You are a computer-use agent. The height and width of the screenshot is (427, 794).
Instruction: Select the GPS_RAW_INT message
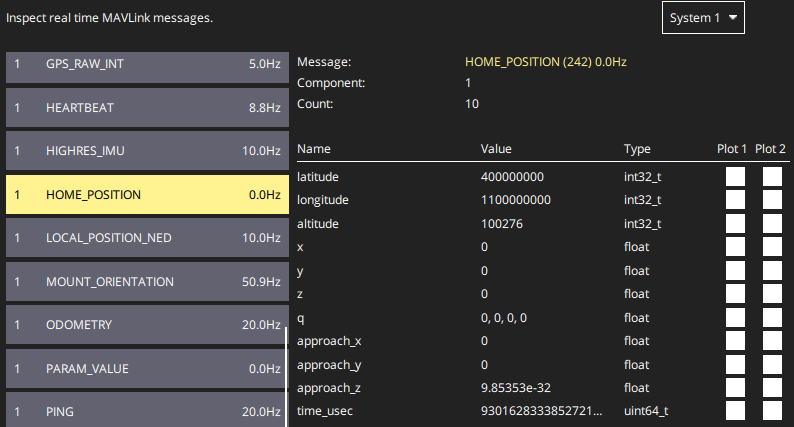147,64
